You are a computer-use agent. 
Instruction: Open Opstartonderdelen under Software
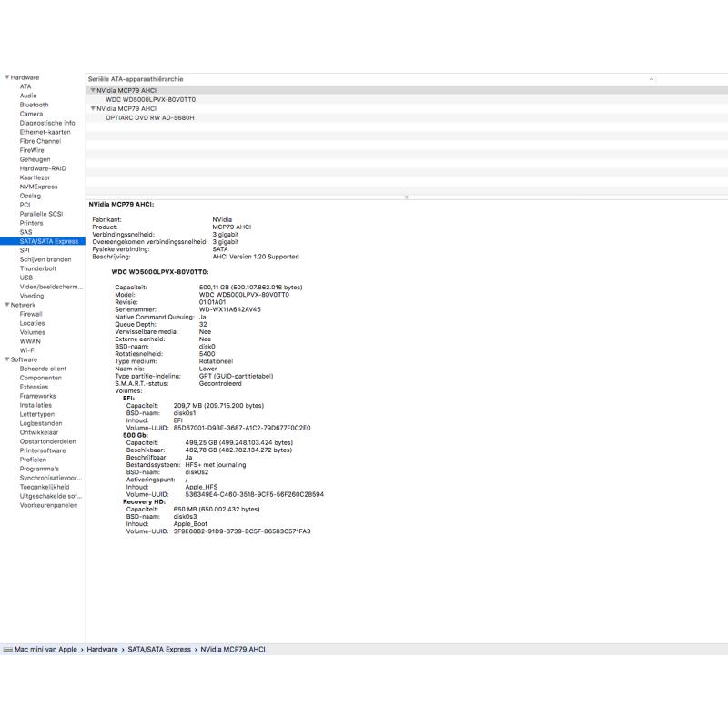(48, 441)
